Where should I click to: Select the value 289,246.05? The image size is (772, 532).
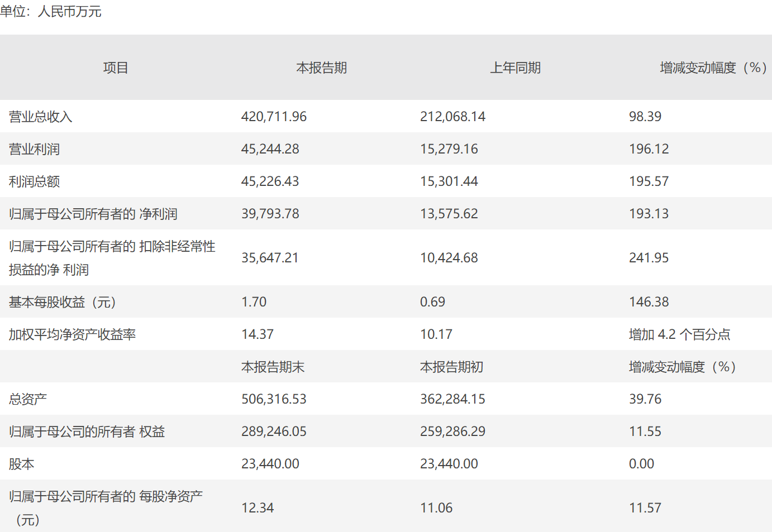(274, 432)
